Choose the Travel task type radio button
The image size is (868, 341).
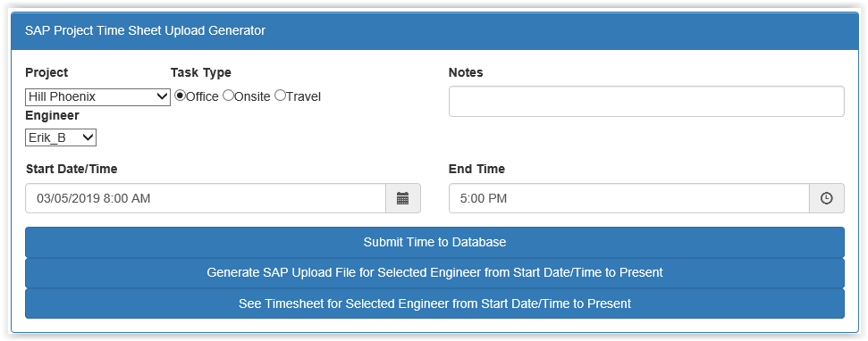tap(280, 96)
